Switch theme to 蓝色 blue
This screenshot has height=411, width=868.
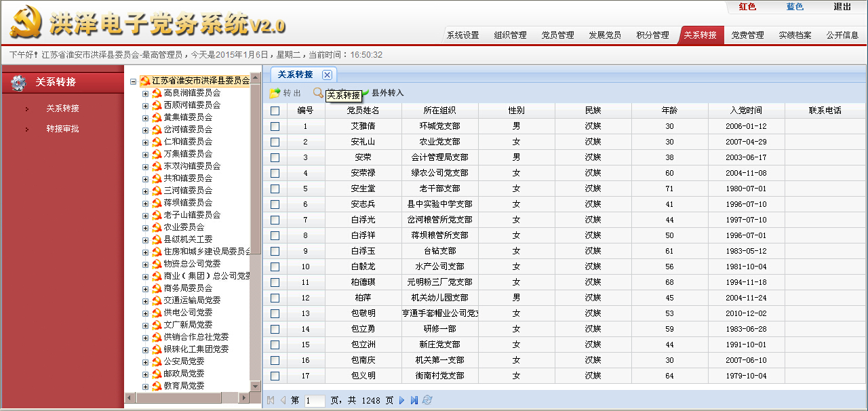(795, 7)
